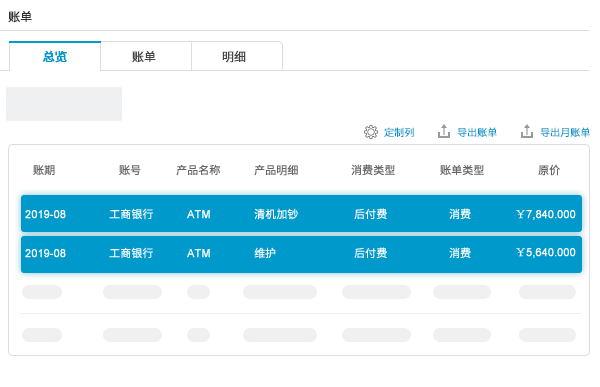Click the 定制列 link
The image size is (600, 387).
(x=399, y=132)
